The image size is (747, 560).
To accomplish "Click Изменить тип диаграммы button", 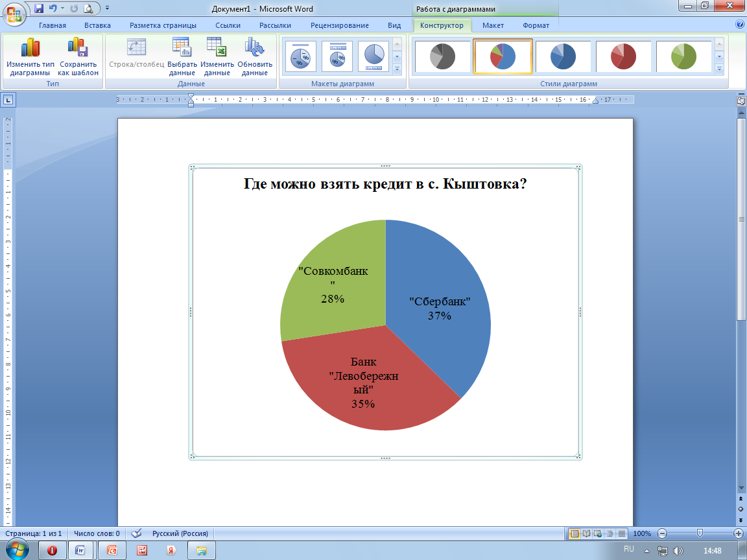I will click(30, 56).
